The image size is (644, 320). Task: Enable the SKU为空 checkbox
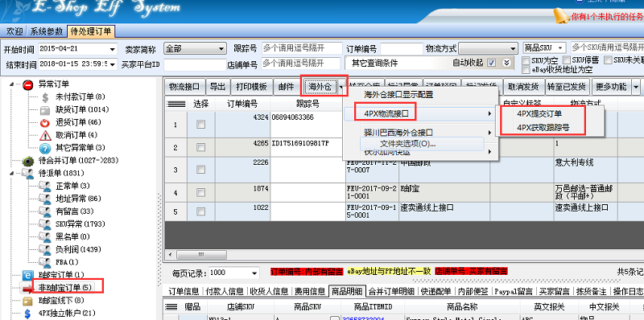point(526,60)
